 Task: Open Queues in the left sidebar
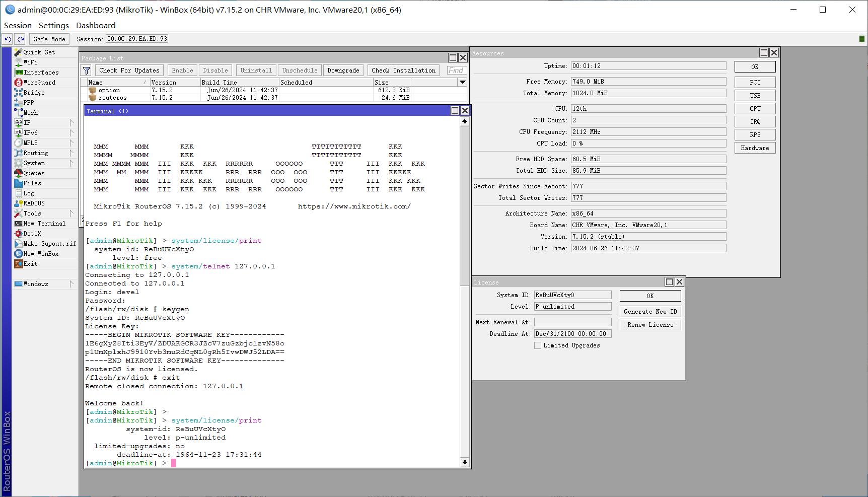point(34,173)
